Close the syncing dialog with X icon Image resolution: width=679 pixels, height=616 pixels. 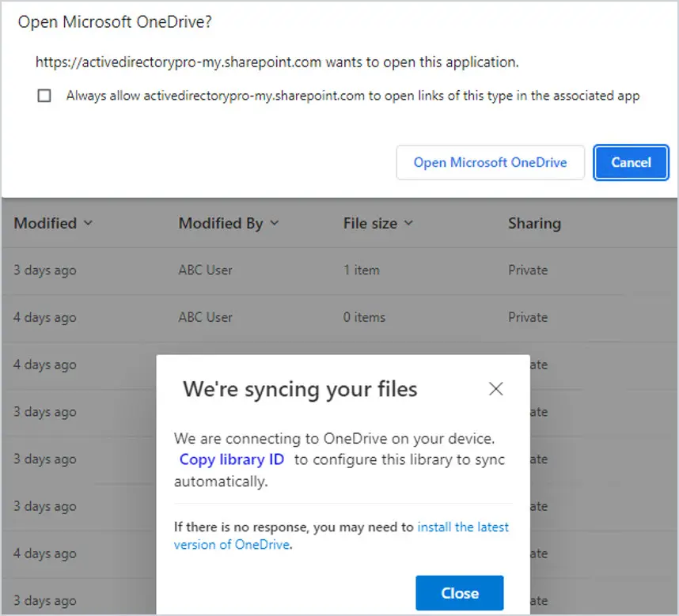[496, 388]
